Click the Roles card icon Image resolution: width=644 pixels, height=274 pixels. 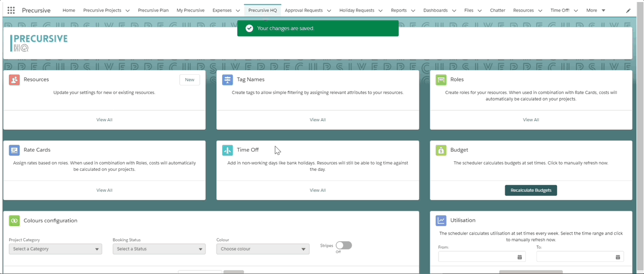[x=441, y=80]
